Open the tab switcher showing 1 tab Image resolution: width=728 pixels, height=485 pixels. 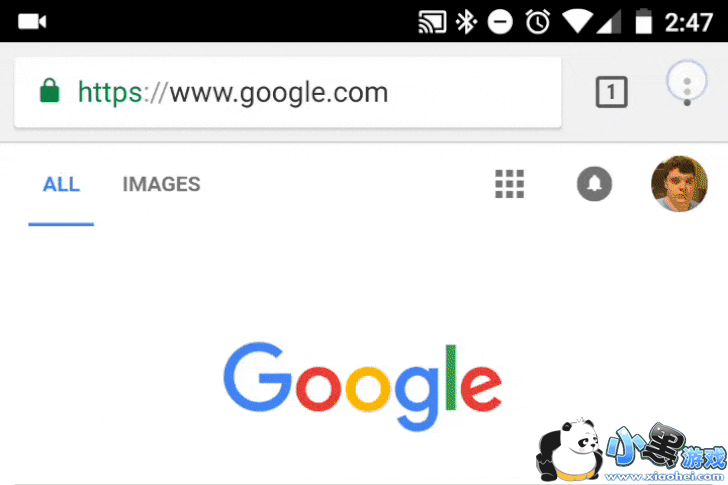point(611,92)
